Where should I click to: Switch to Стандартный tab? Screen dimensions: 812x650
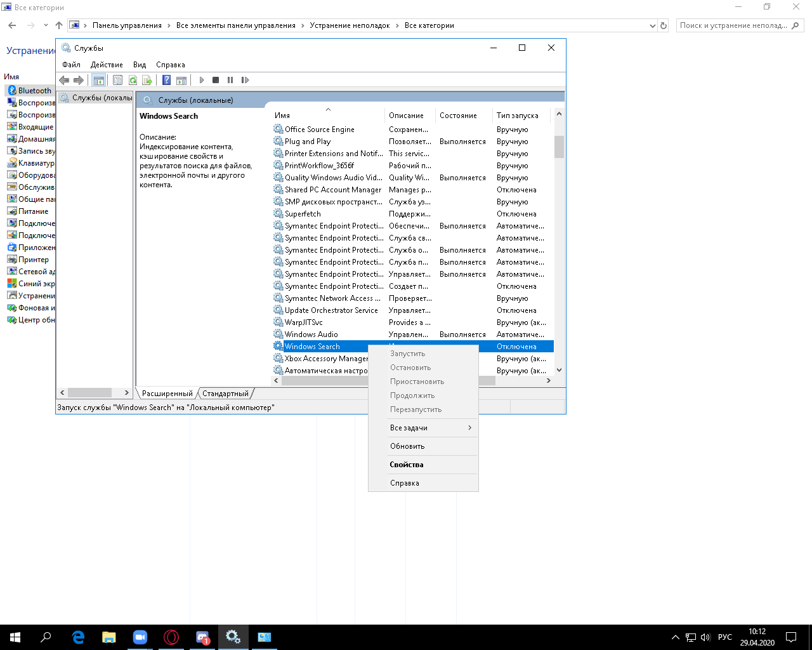pos(225,394)
